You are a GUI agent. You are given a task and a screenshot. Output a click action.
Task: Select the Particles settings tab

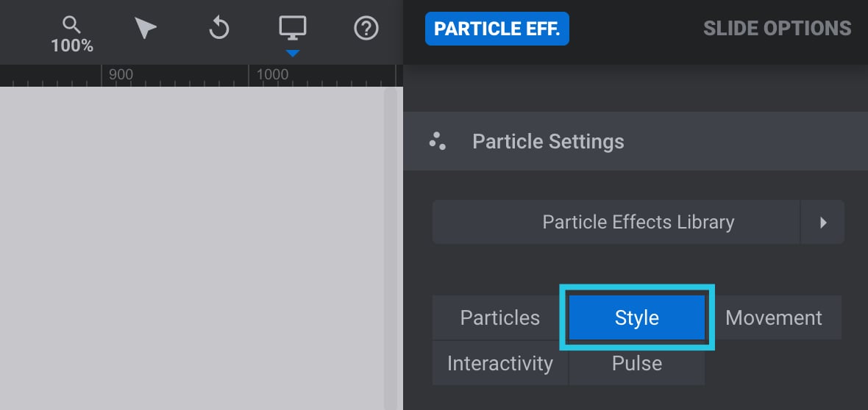500,317
